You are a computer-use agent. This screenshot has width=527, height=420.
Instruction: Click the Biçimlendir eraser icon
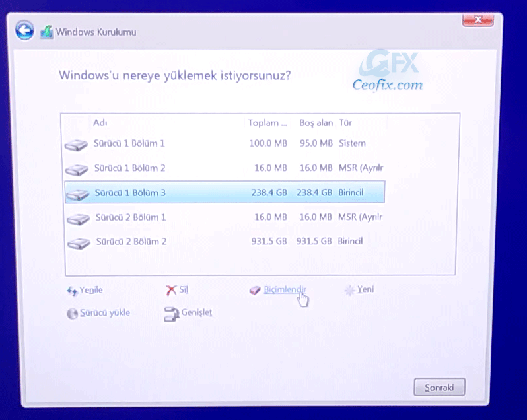[x=255, y=290]
